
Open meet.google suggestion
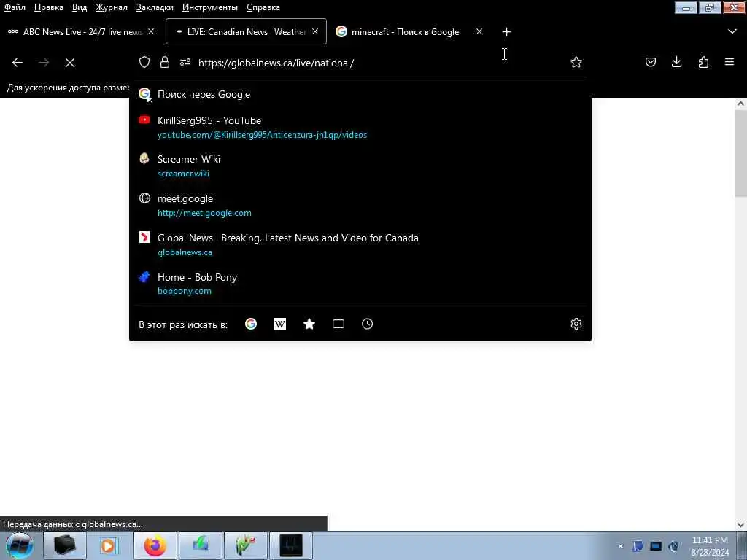(x=360, y=205)
